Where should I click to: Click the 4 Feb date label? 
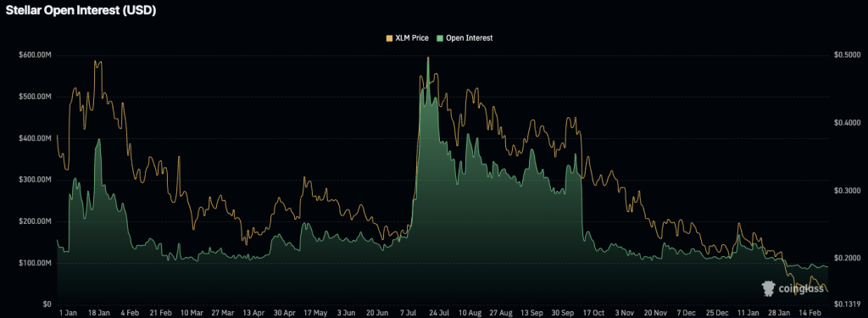(x=130, y=313)
